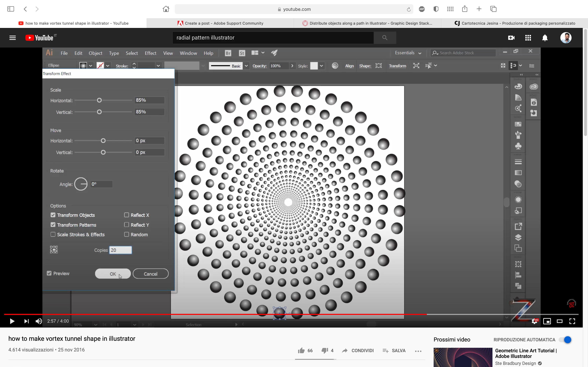Viewport: 588px width, 367px height.
Task: Expand the Style swatch dropdown
Action: click(x=321, y=66)
